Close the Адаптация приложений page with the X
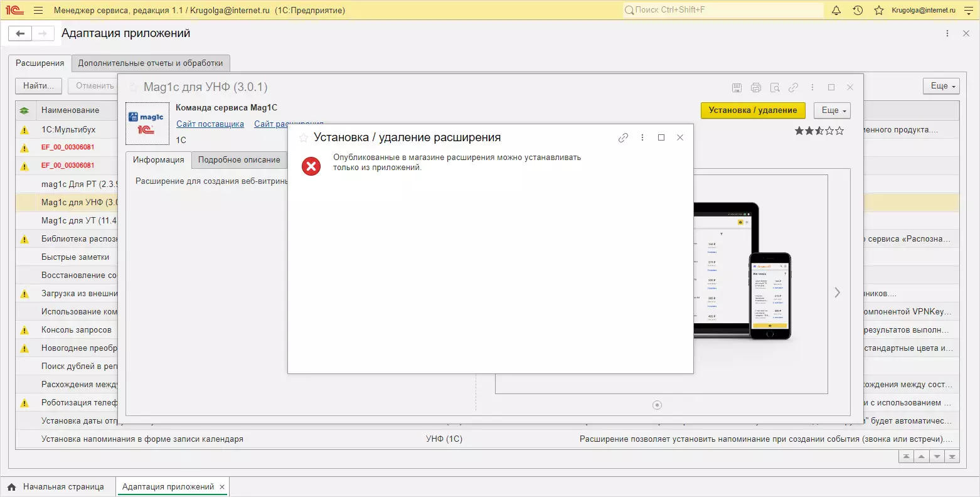 pyautogui.click(x=966, y=33)
